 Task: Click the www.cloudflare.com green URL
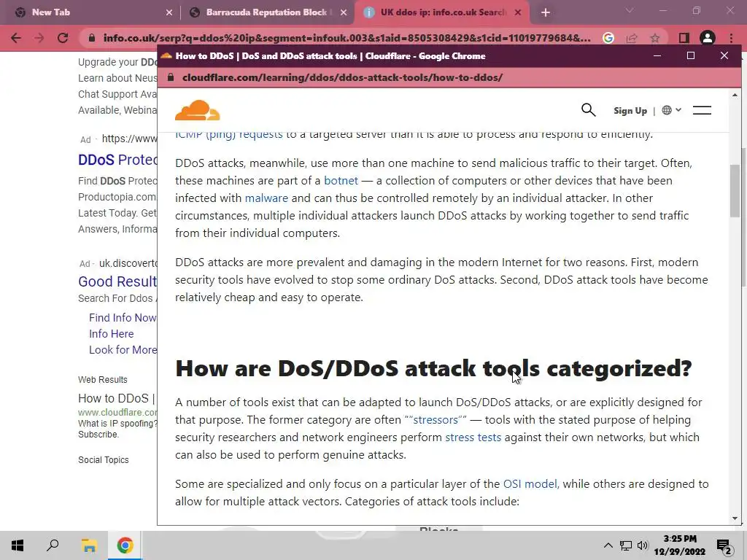coord(117,413)
